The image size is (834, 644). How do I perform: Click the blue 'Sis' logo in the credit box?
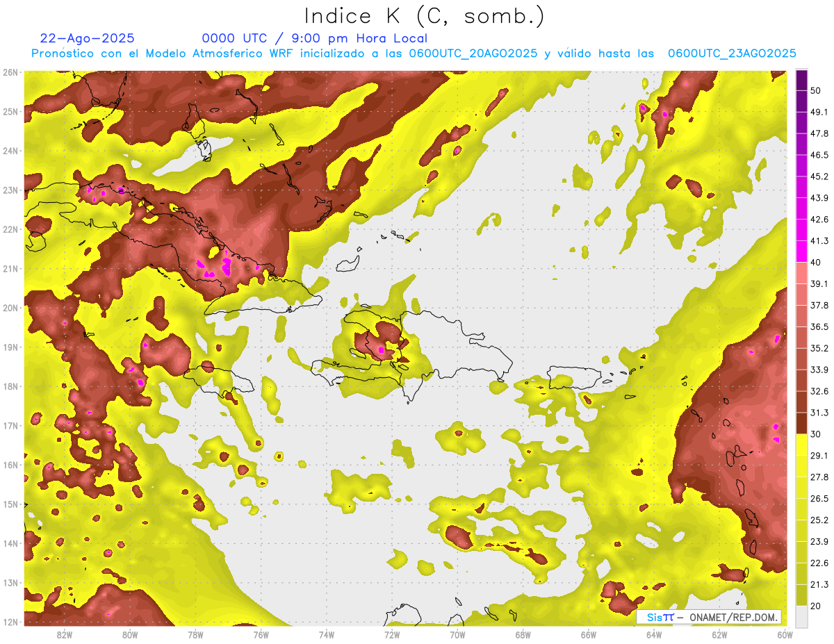[x=655, y=617]
